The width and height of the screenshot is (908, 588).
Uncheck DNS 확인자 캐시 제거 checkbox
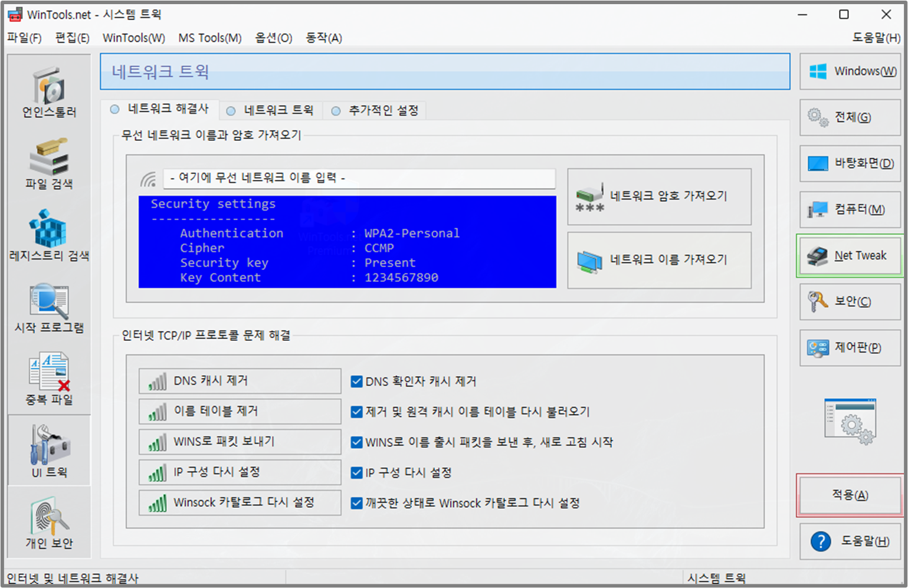pyautogui.click(x=356, y=382)
